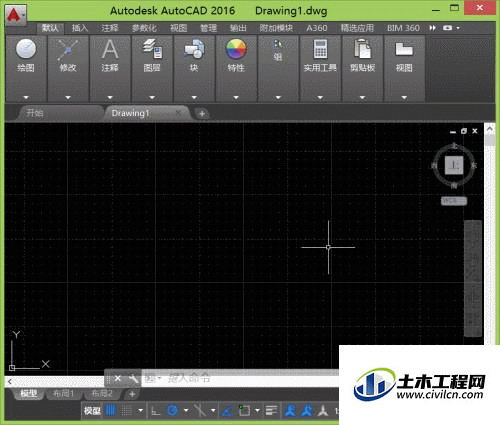Click the ViewCube top face 上

[454, 165]
